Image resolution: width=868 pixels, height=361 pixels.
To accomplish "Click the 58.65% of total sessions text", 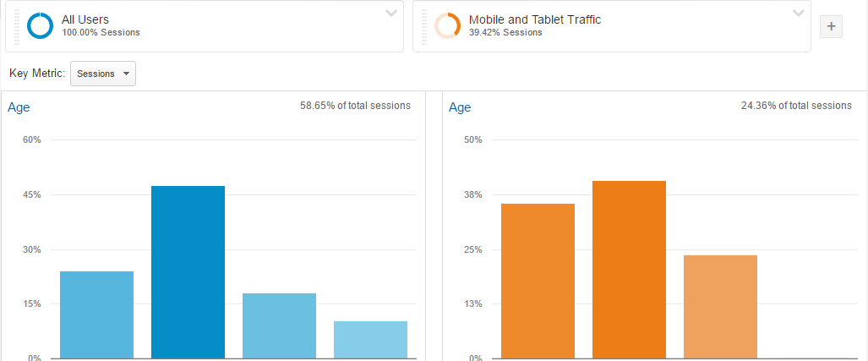I will click(355, 106).
